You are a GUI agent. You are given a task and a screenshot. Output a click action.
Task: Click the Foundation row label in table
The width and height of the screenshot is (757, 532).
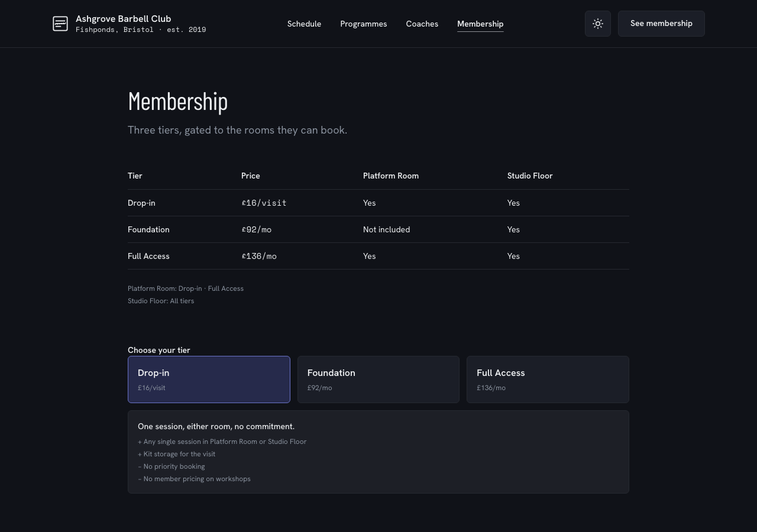[x=148, y=229]
